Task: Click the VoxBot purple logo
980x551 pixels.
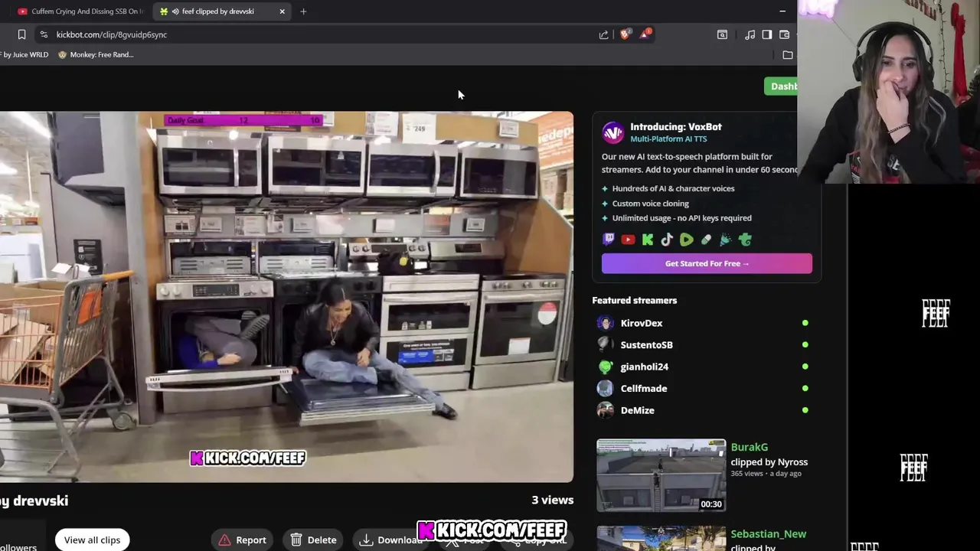Action: tap(612, 132)
